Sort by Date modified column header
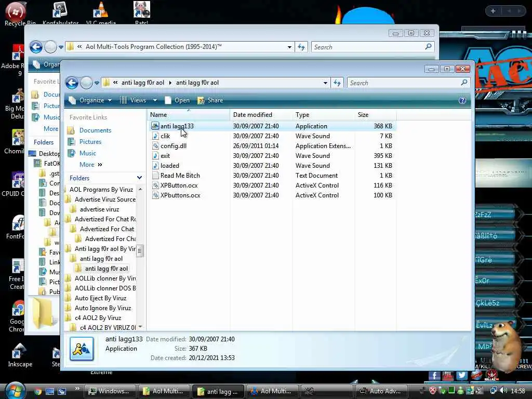 [261, 115]
